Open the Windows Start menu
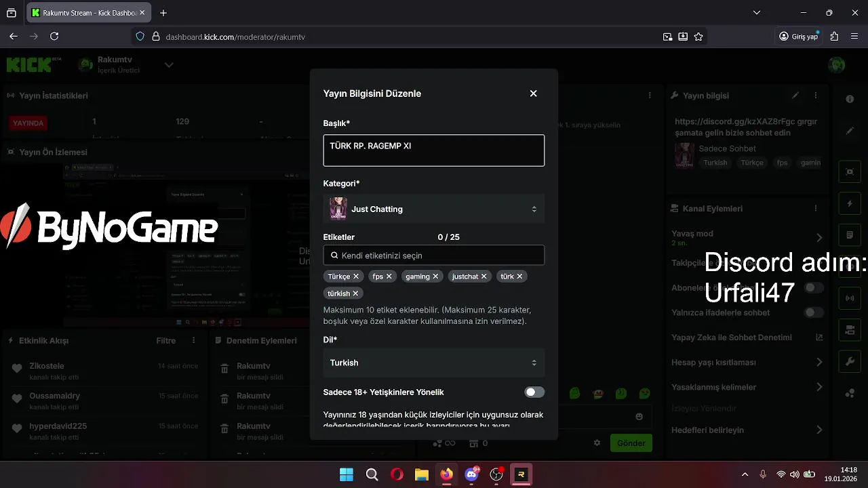The width and height of the screenshot is (868, 488). pyautogui.click(x=347, y=474)
